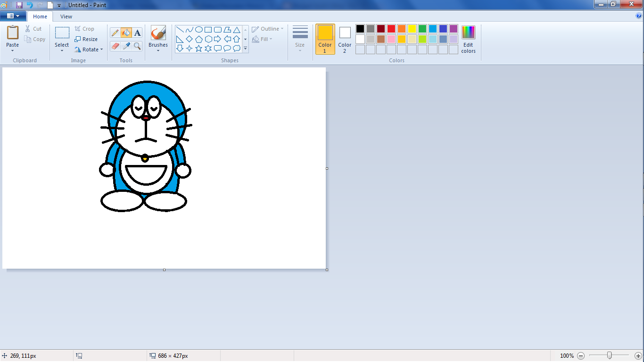Choose the Rectangle shape
The height and width of the screenshot is (362, 644).
pos(208,29)
